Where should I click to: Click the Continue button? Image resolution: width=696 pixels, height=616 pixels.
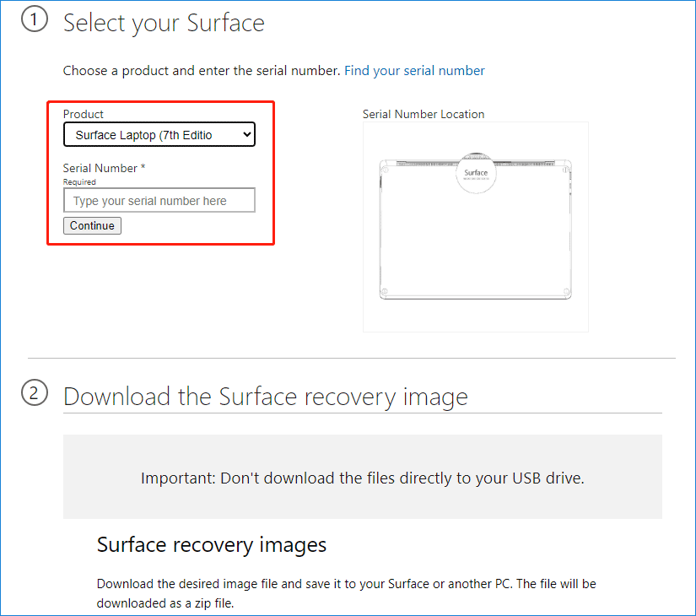91,225
